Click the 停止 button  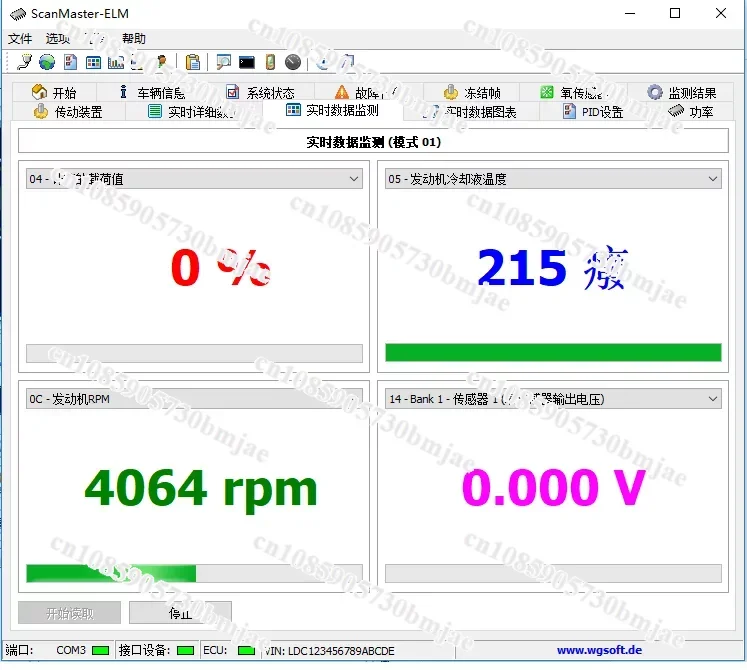point(181,613)
